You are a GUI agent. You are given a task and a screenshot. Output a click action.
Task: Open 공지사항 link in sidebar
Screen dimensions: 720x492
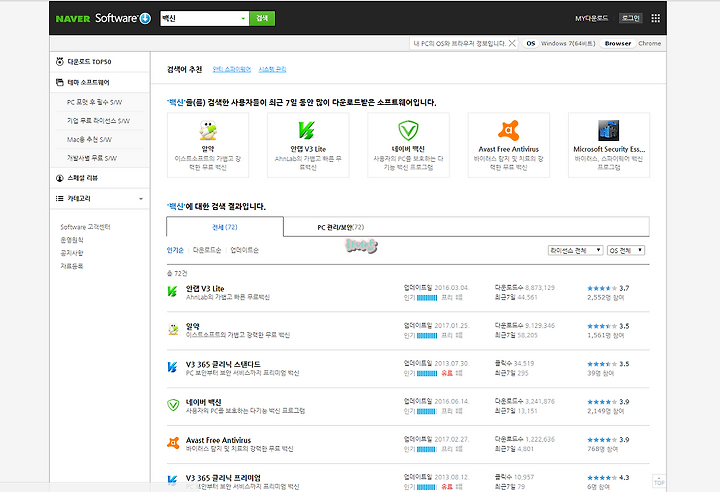pyautogui.click(x=72, y=253)
